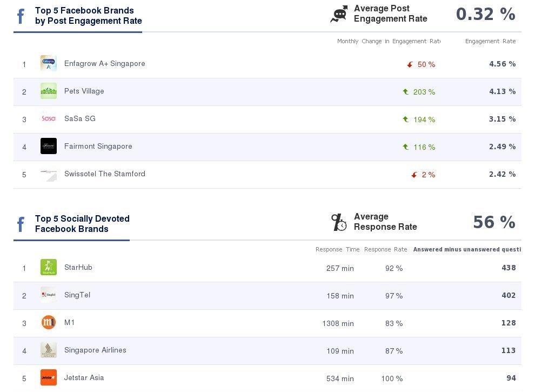535x392 pixels.
Task: Click M1's answered count 128
Action: [509, 323]
